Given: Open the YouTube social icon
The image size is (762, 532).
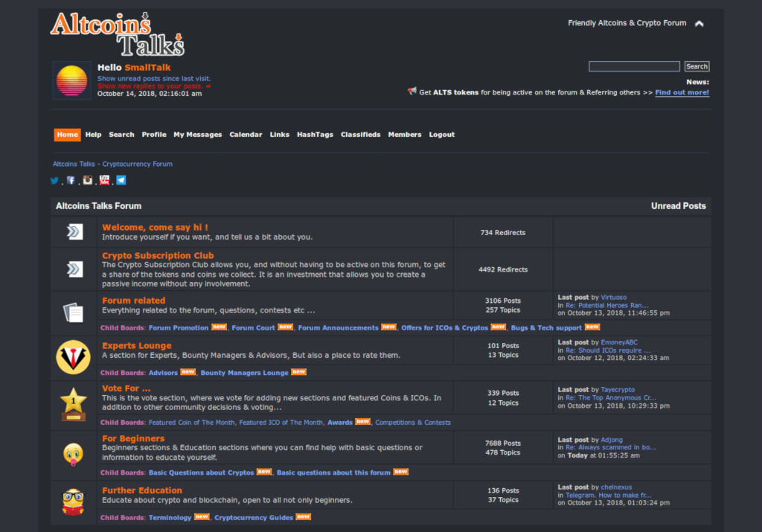Looking at the screenshot, I should tap(104, 180).
